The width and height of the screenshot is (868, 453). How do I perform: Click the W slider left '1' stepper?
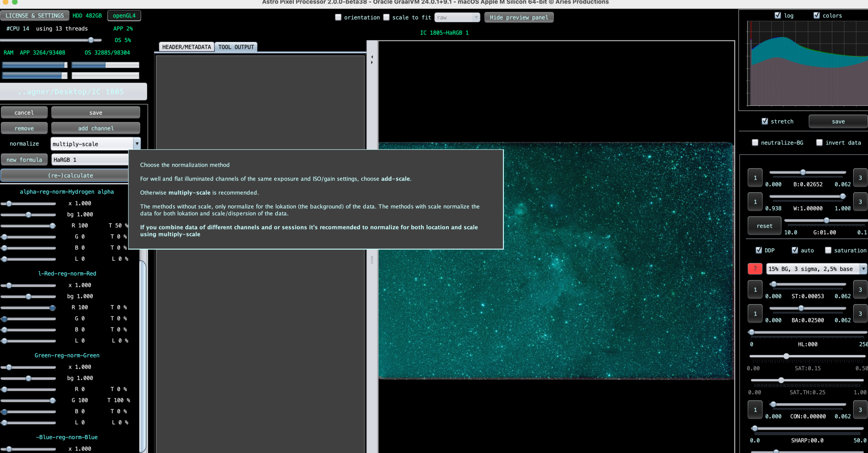(x=755, y=202)
